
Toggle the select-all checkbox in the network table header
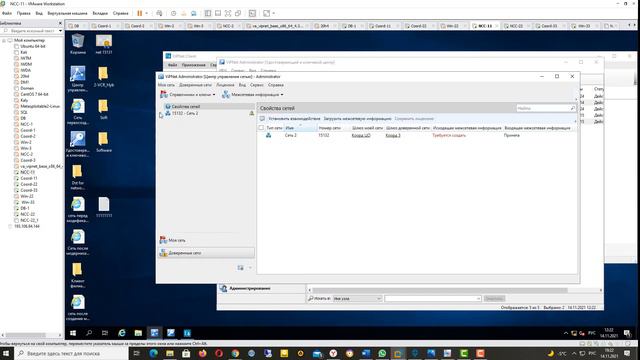(x=261, y=128)
